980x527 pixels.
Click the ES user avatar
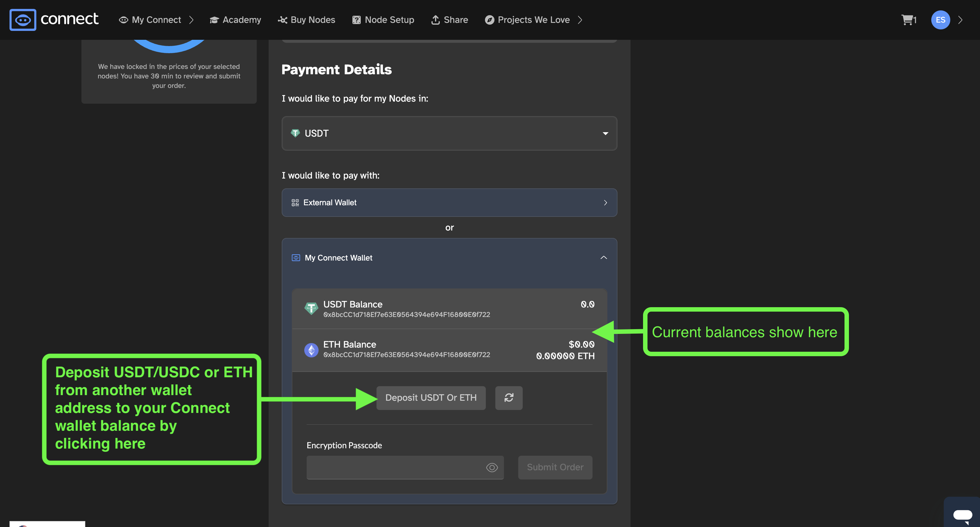click(x=940, y=20)
